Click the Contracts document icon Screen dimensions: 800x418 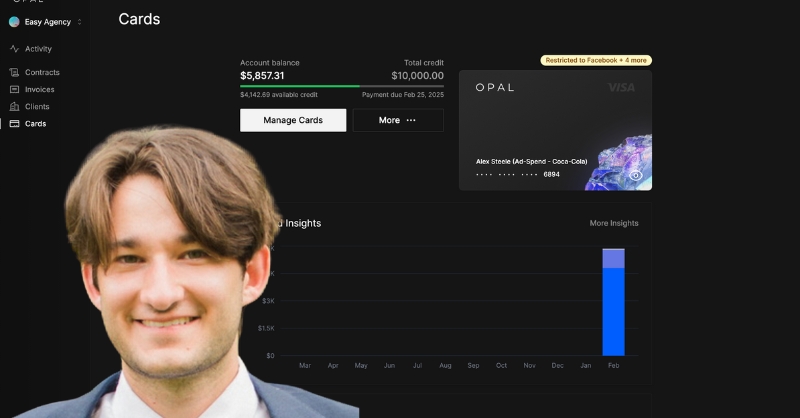coord(14,72)
